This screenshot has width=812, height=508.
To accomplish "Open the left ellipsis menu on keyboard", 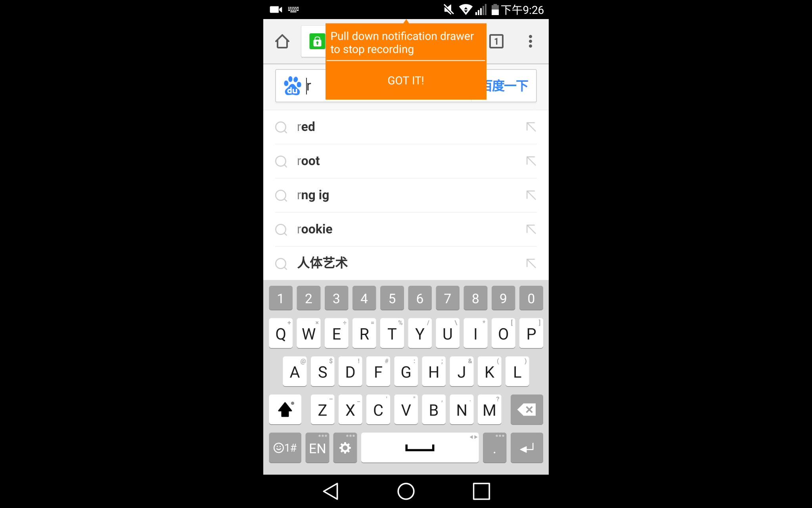I will (x=318, y=448).
